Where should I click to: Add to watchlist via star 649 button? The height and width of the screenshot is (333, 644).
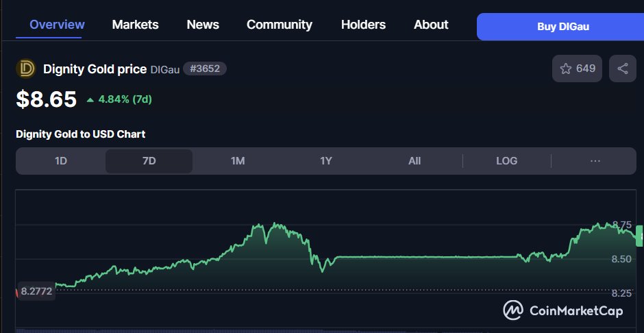[577, 69]
